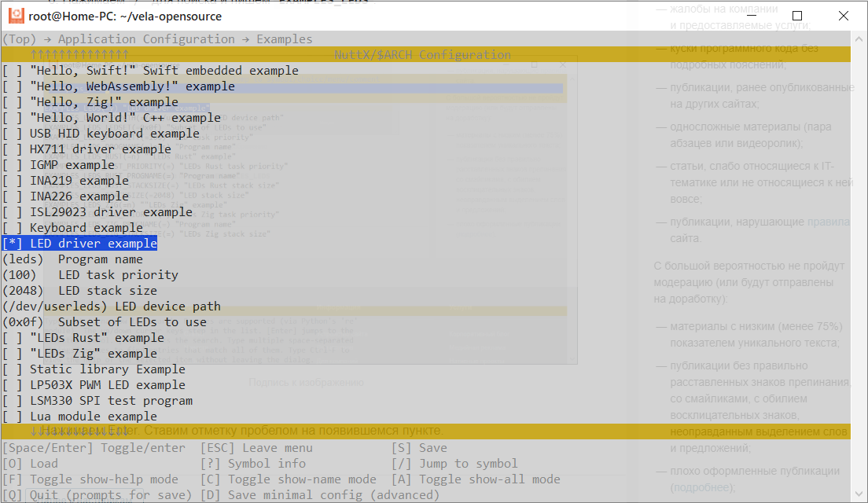Select (/dev/userleds) LED device path setting
The height and width of the screenshot is (503, 868).
[x=112, y=307]
